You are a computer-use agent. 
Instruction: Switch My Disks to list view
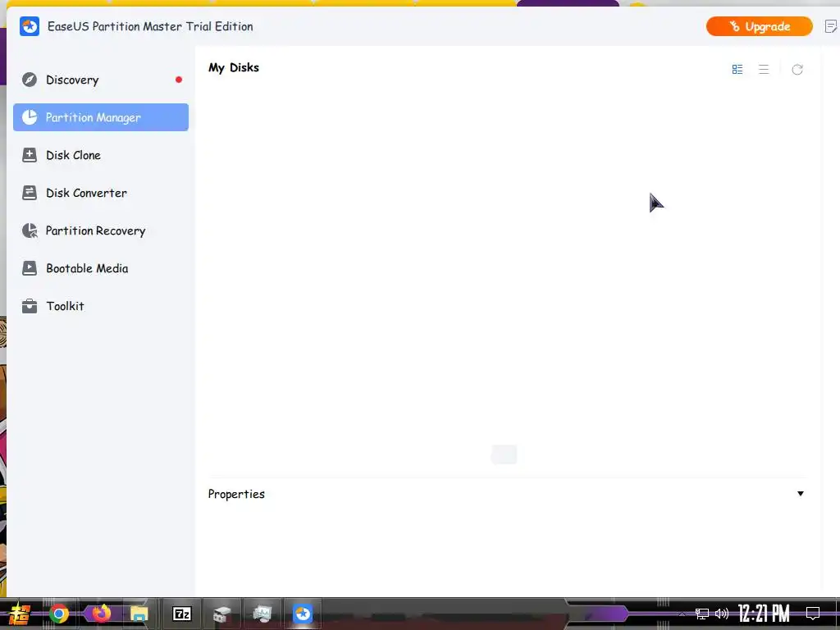click(764, 70)
